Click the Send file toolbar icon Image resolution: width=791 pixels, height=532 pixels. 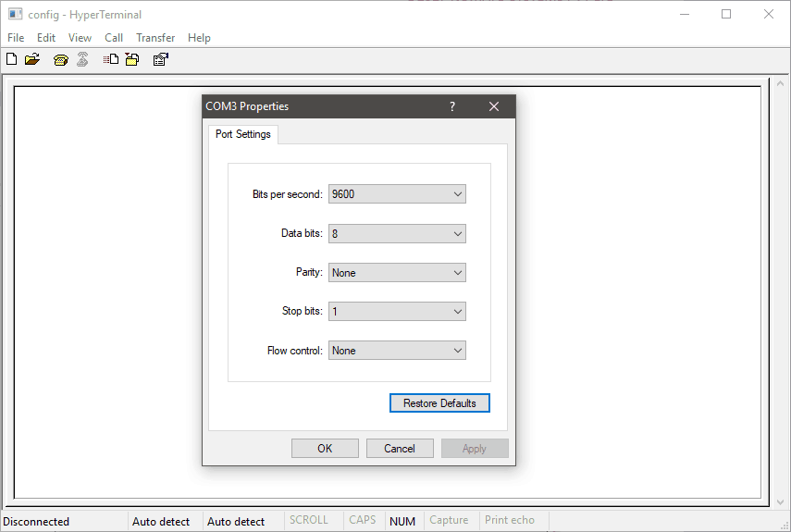[111, 60]
